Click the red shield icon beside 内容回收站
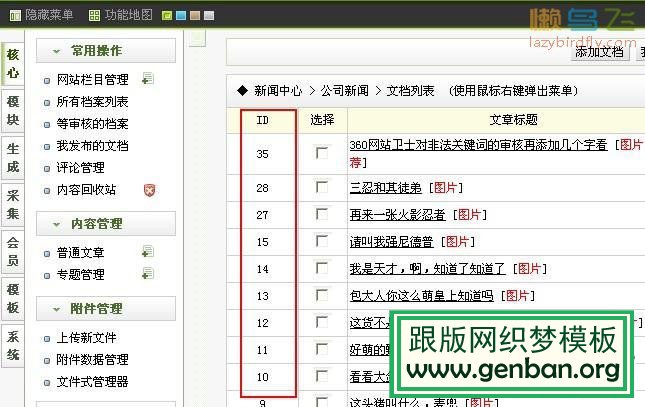 [148, 189]
